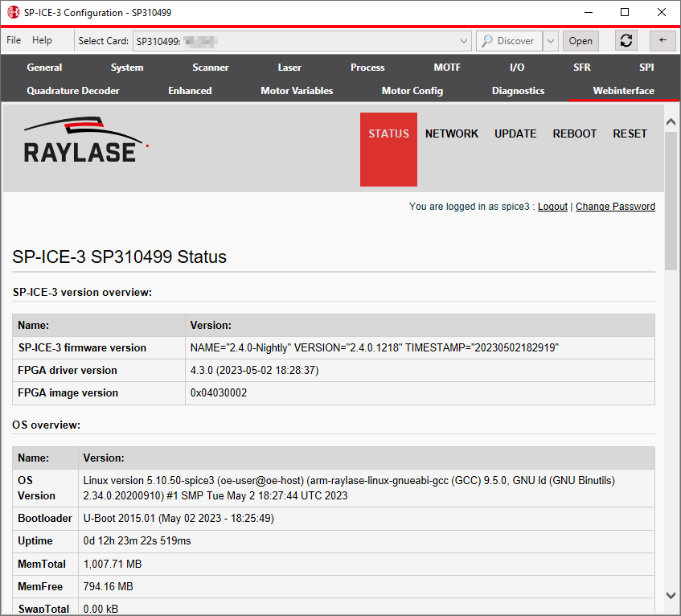The image size is (681, 616).
Task: Click the 'FPGA driver version' cell
Action: coord(99,371)
